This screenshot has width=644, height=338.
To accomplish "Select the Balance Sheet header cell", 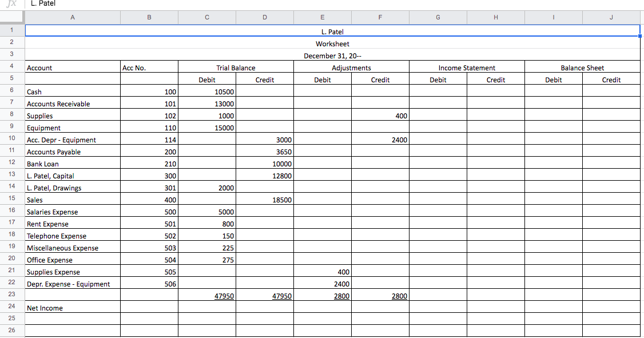I will [x=582, y=67].
